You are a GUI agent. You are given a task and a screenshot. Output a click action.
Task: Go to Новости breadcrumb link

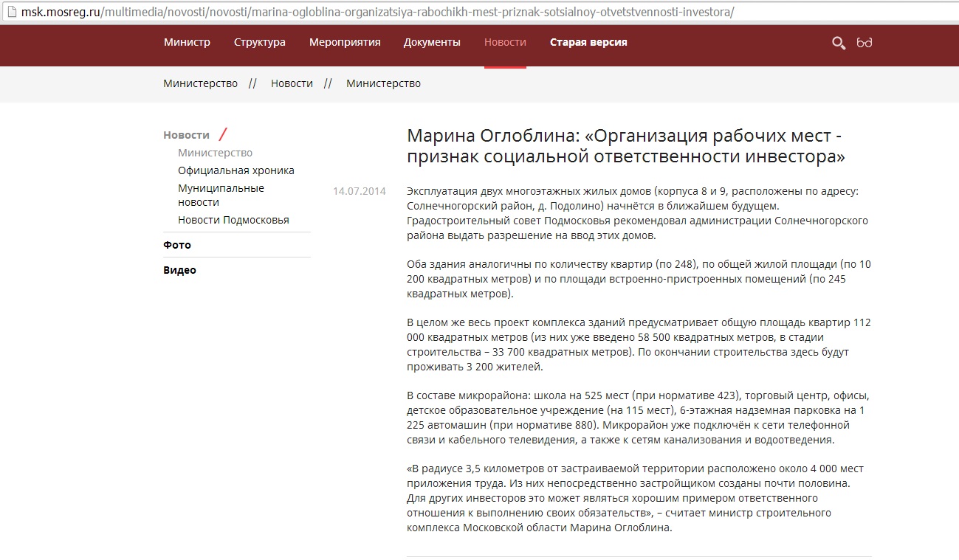(x=292, y=83)
